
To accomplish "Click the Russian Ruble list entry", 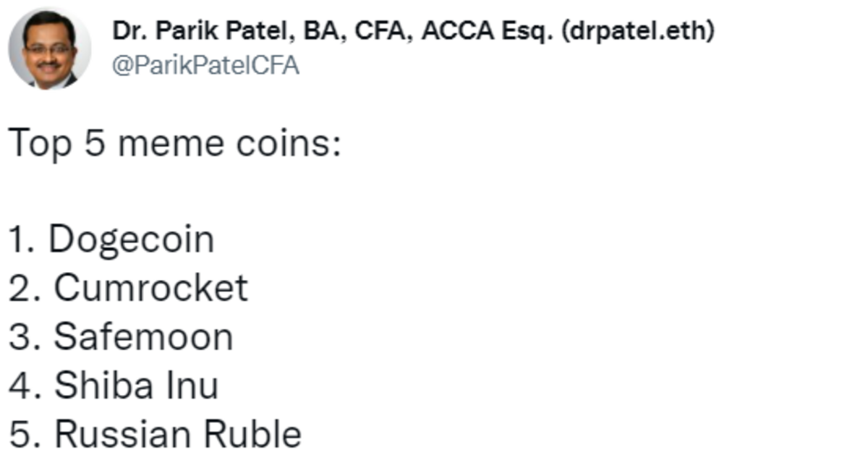I will (155, 434).
